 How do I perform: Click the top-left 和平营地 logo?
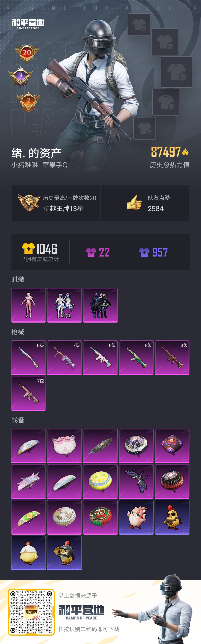pos(28,24)
